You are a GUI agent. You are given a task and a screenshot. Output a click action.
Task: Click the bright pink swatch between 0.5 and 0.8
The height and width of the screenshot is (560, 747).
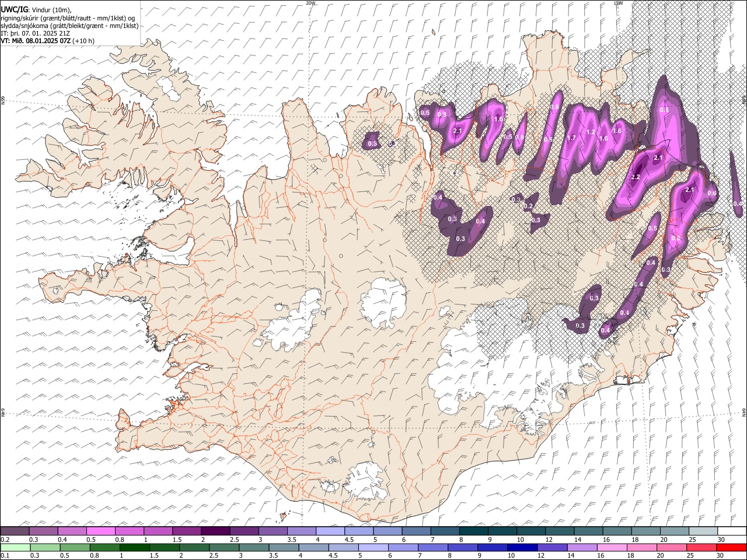point(101,531)
